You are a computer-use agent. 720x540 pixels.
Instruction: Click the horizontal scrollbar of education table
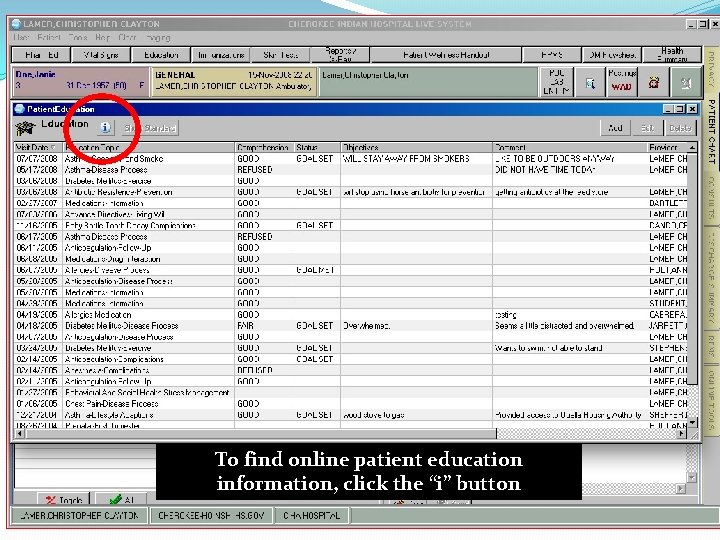[262, 433]
